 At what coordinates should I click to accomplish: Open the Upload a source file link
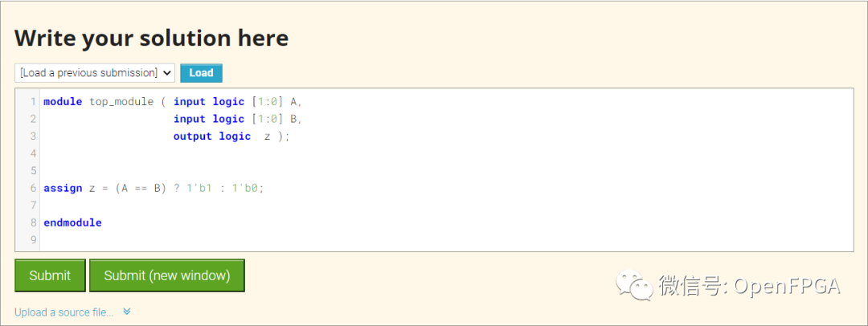coord(64,312)
